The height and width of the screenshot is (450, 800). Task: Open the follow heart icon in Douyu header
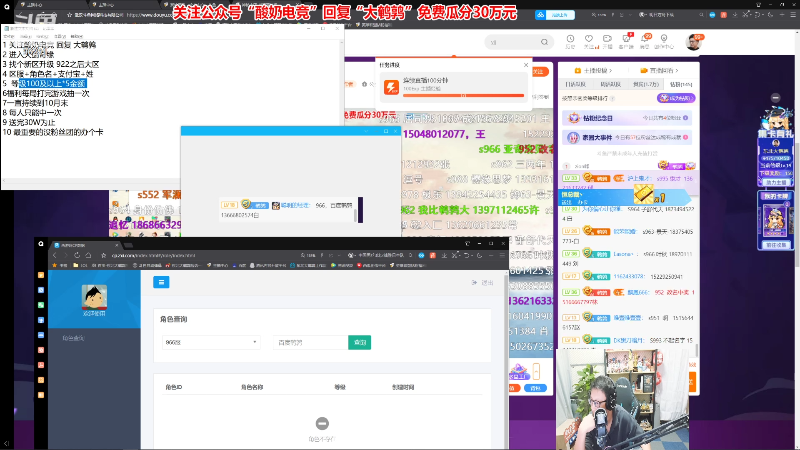[589, 39]
